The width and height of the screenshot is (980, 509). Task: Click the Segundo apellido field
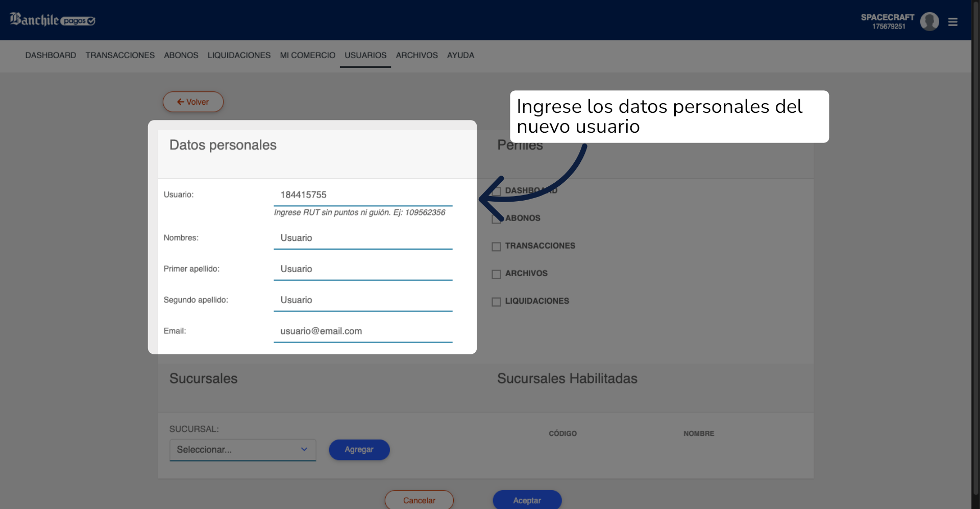(x=363, y=300)
